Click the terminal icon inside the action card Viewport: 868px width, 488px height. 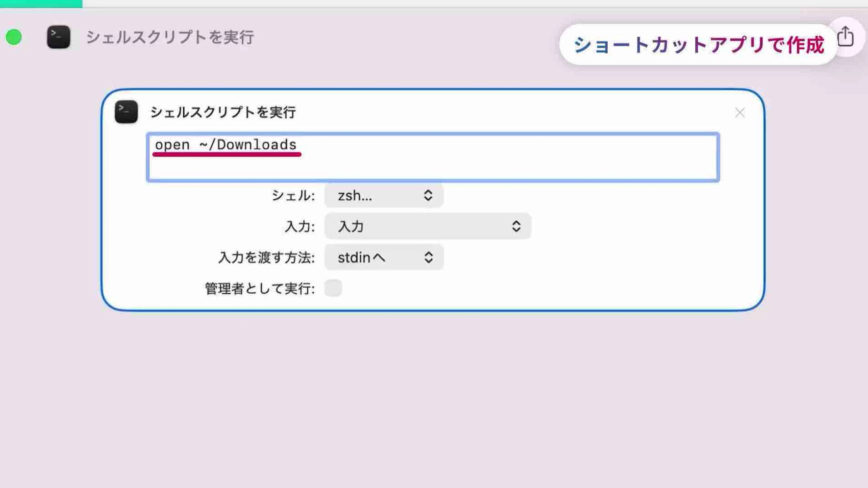click(x=126, y=112)
